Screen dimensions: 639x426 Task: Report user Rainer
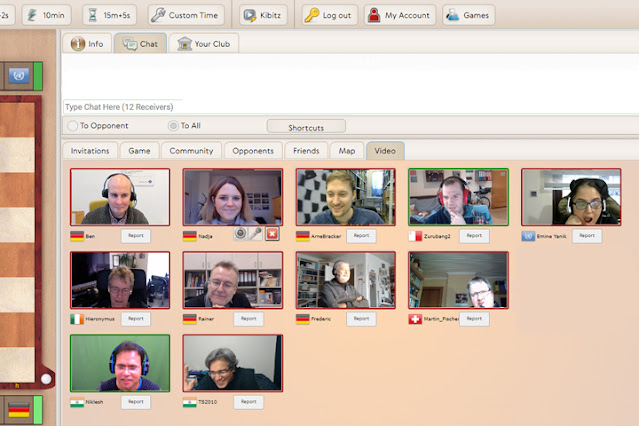249,319
